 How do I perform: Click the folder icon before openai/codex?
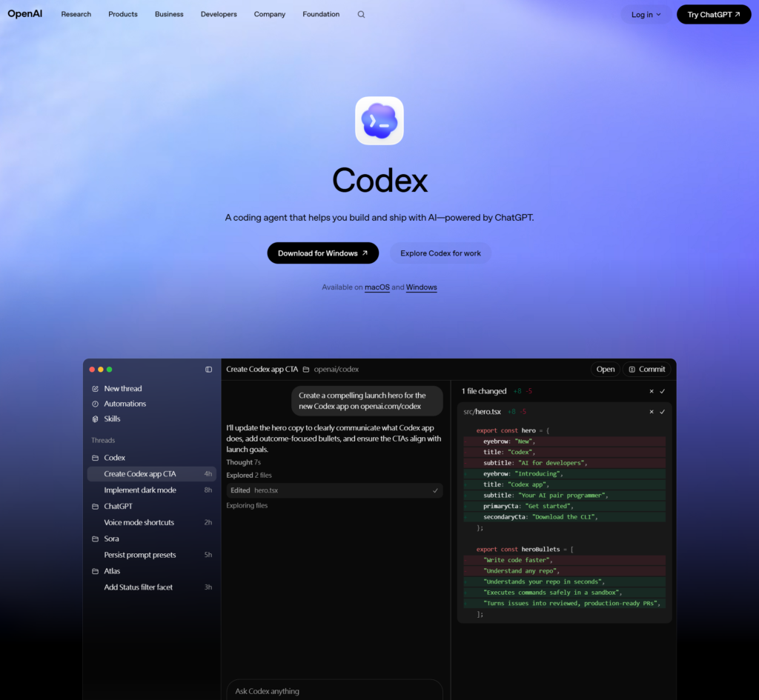[x=306, y=369]
